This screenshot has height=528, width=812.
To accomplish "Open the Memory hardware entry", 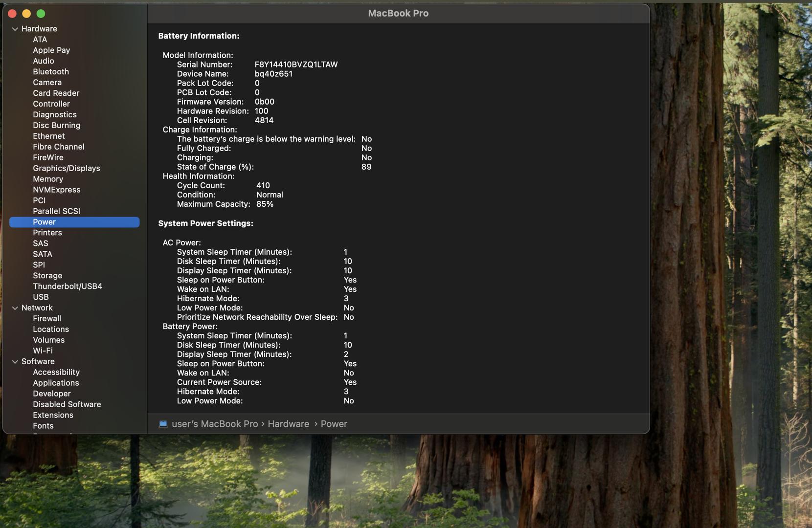I will click(x=48, y=179).
